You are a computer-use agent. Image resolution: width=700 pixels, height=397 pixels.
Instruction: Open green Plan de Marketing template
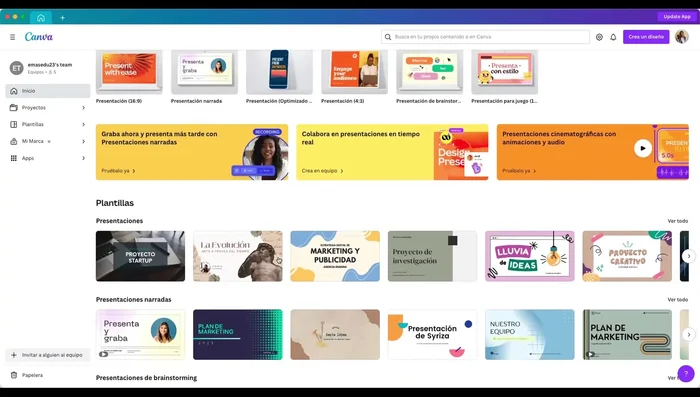pos(627,334)
